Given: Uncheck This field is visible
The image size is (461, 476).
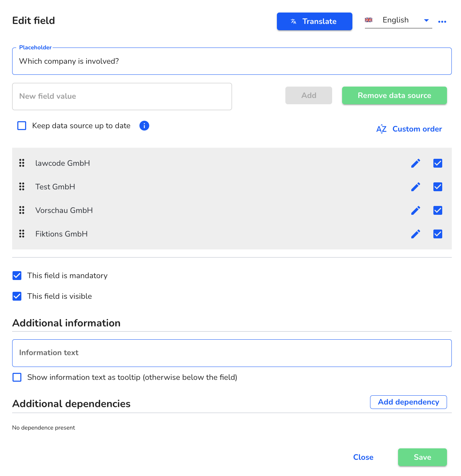Looking at the screenshot, I should [17, 296].
